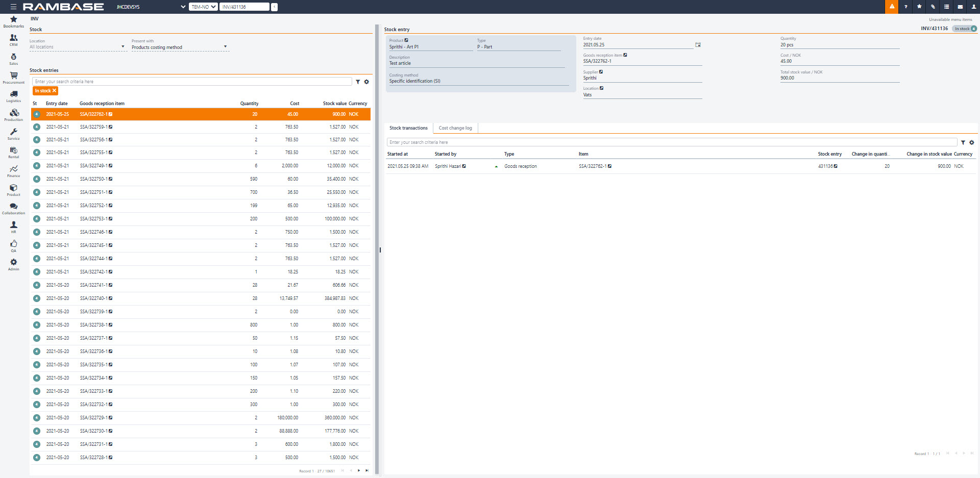Screen dimensions: 980x478
Task: Switch to the Cost change log tab
Action: [455, 128]
